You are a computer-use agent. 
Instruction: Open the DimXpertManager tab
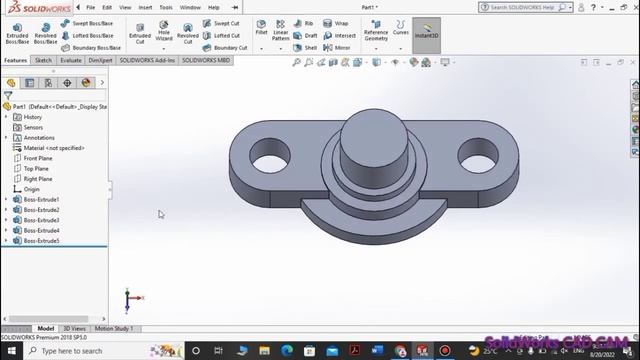coord(67,83)
